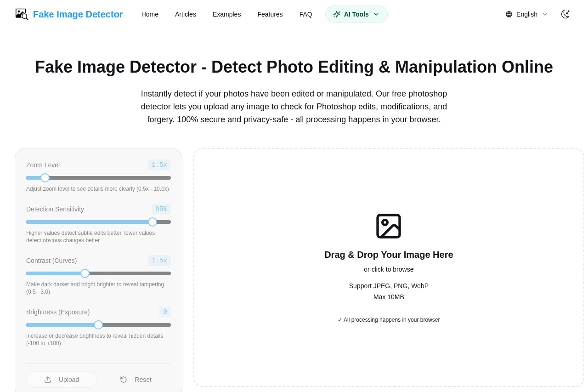This screenshot has height=392, width=588.
Task: Click the 'Zoom Level' label
Action: (x=43, y=165)
